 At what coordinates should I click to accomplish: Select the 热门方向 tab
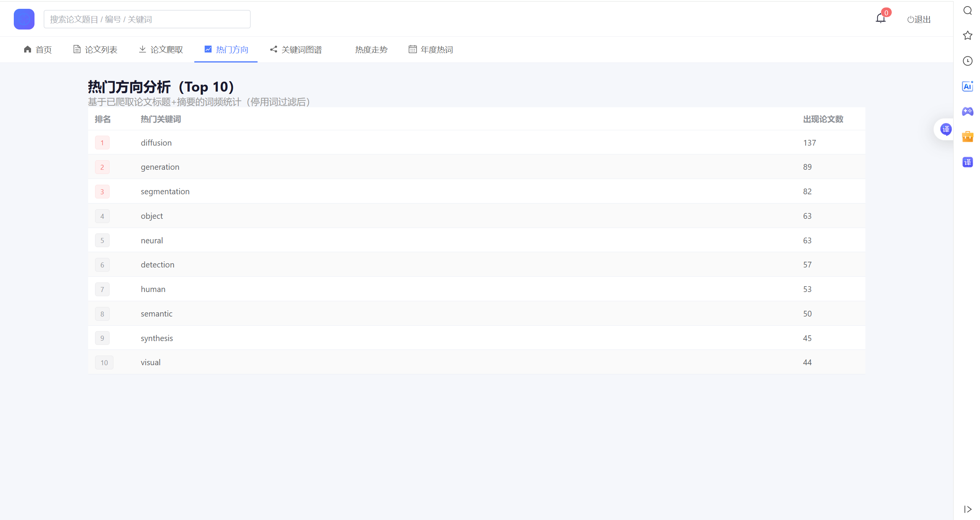point(226,49)
